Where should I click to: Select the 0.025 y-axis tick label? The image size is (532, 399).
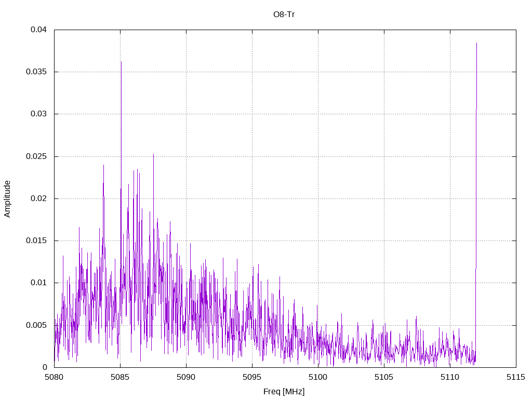click(x=36, y=156)
